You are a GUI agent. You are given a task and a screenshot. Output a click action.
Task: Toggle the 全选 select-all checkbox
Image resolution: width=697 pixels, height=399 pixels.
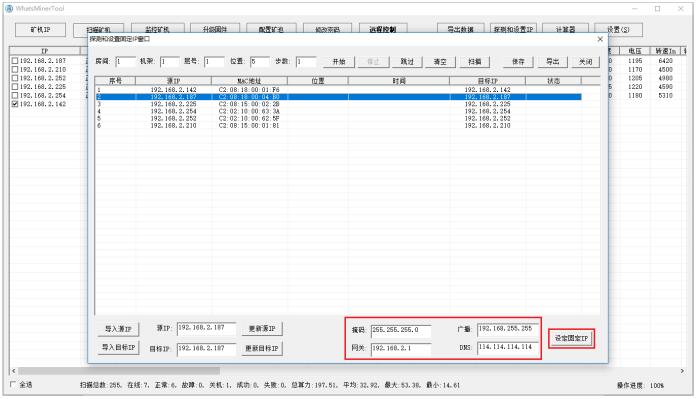click(x=13, y=384)
